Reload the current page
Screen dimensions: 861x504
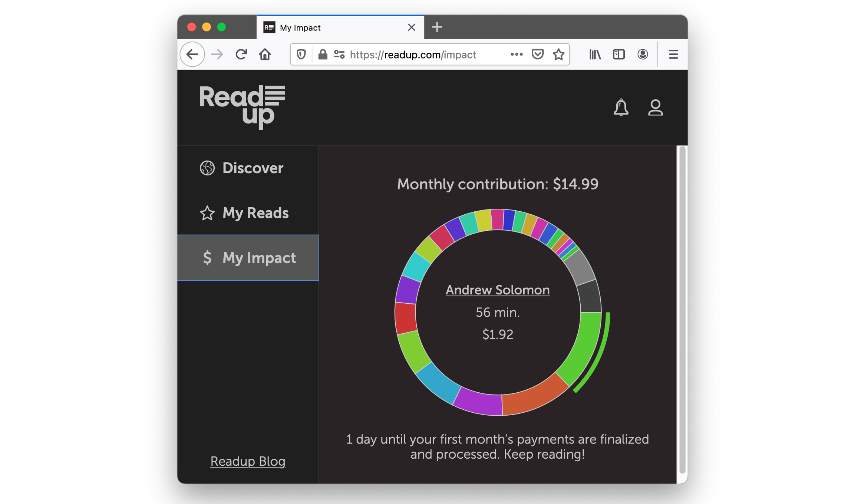click(x=241, y=54)
